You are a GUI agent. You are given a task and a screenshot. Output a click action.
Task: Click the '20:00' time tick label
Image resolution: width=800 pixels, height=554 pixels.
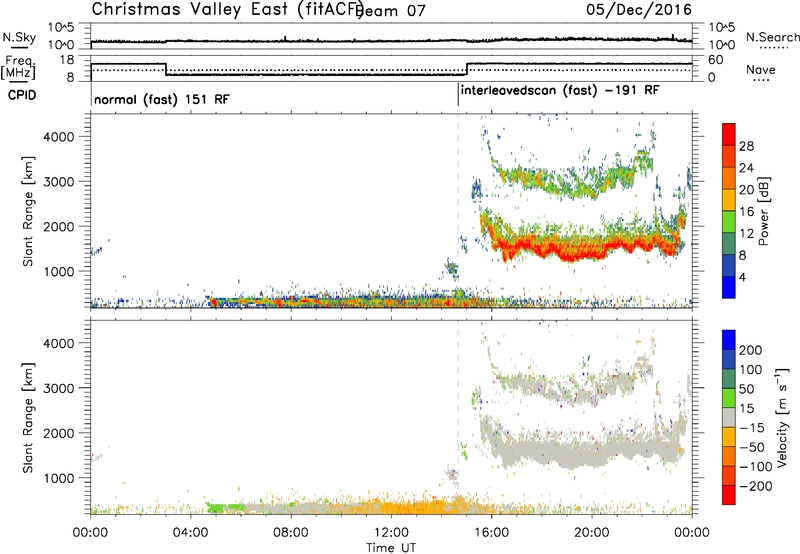pos(592,533)
